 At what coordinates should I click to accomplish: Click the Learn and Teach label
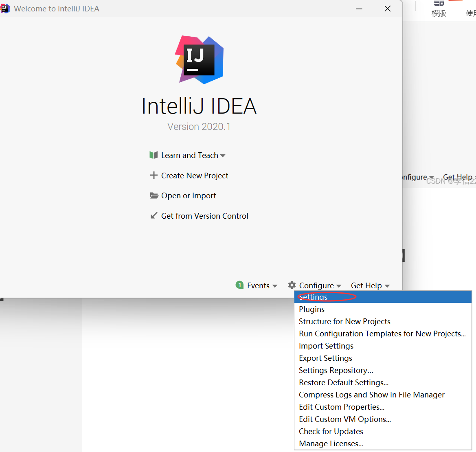click(x=190, y=155)
